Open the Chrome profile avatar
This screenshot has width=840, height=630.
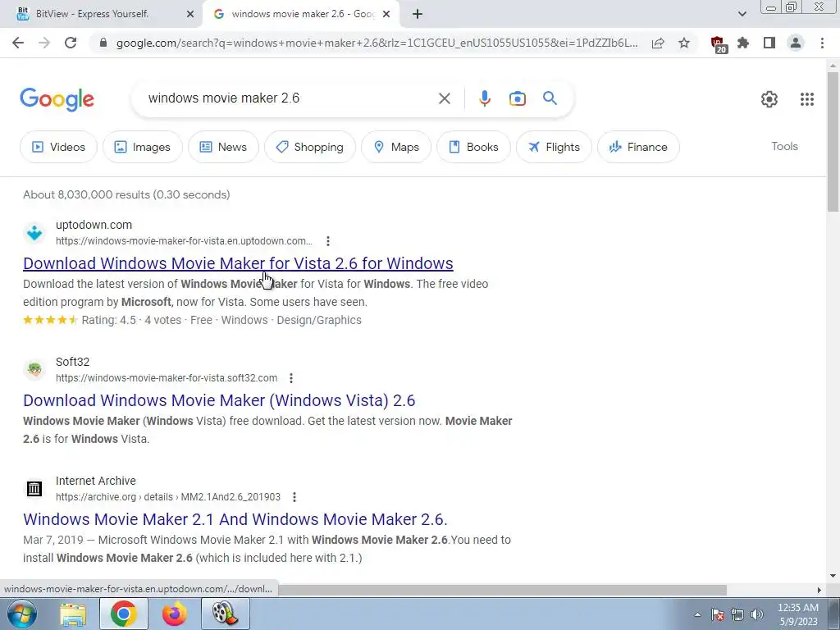click(x=796, y=43)
